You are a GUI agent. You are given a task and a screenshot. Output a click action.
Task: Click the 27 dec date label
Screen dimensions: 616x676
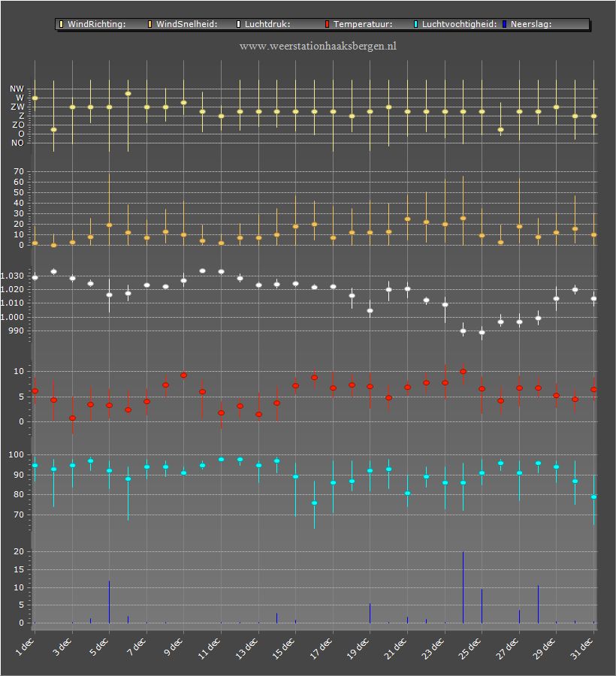point(507,648)
